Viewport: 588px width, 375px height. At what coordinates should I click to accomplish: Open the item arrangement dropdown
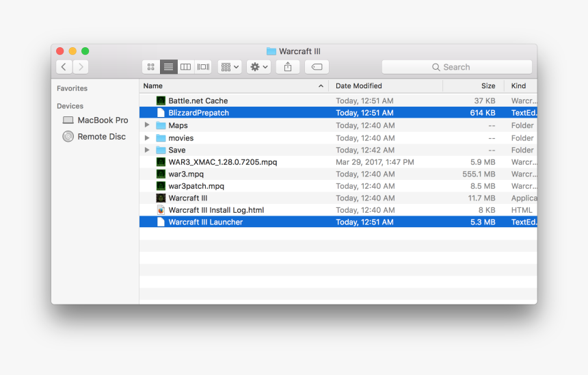[230, 67]
